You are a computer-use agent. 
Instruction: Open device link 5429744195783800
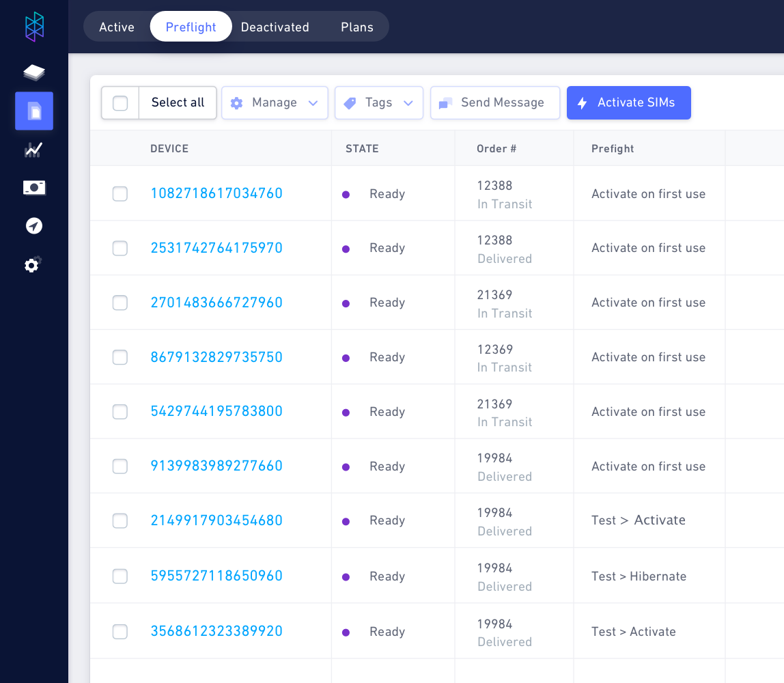point(216,411)
